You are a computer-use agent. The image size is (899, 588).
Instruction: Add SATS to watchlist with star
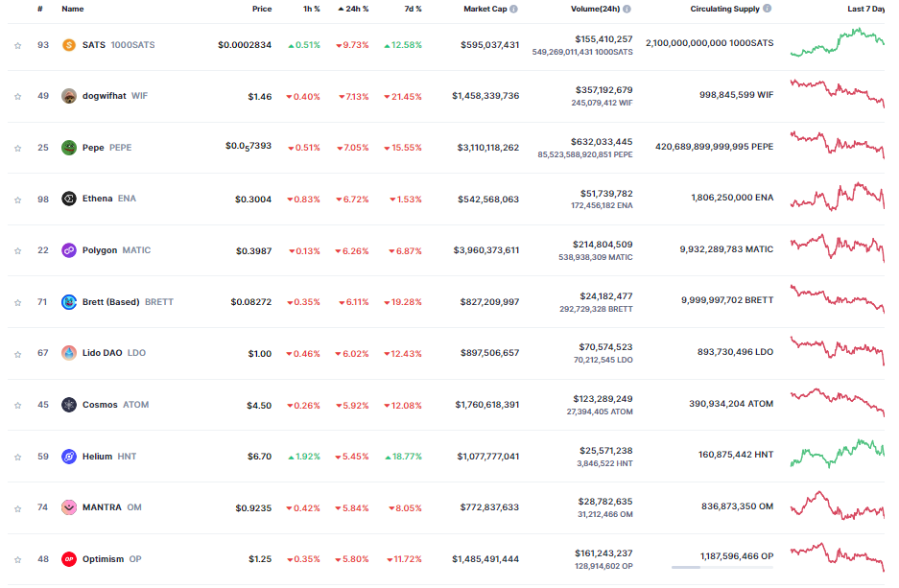[18, 45]
